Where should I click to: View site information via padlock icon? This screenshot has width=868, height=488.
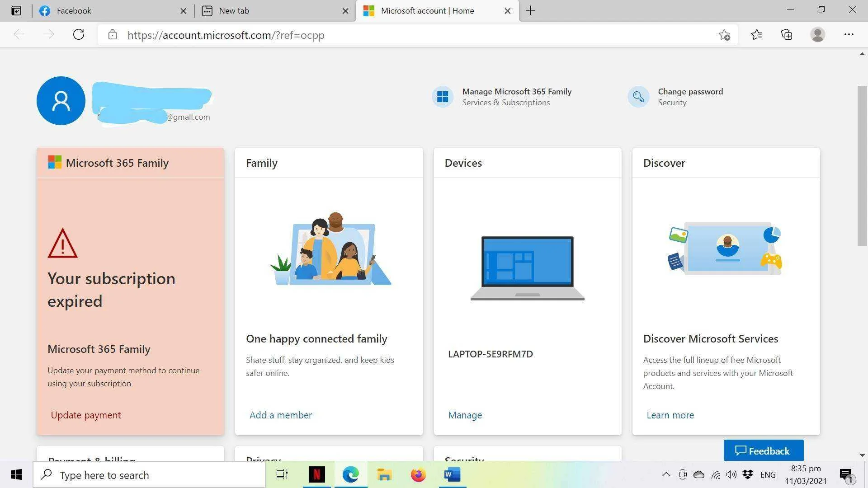click(113, 35)
